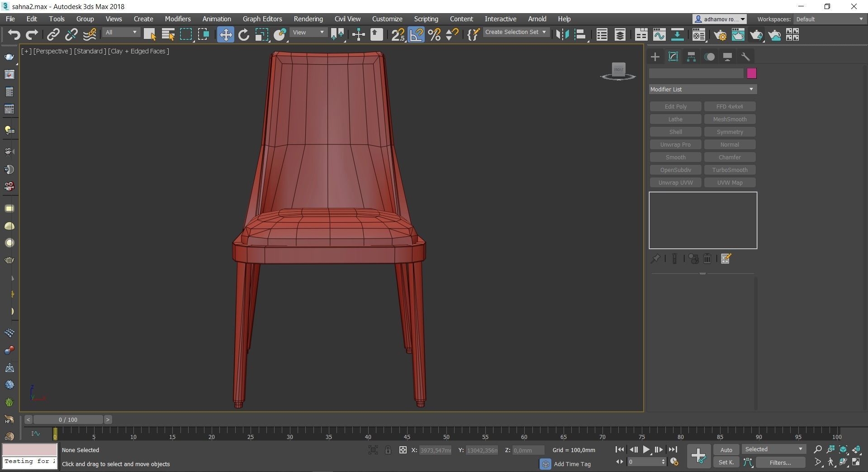
Task: Open the [Perspective] viewport view menu
Action: point(52,51)
